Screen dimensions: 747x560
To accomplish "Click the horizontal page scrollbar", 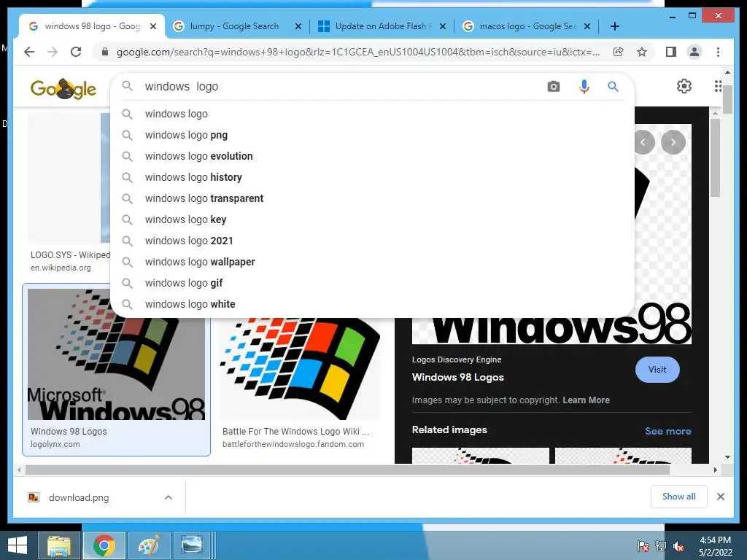I will coord(348,470).
